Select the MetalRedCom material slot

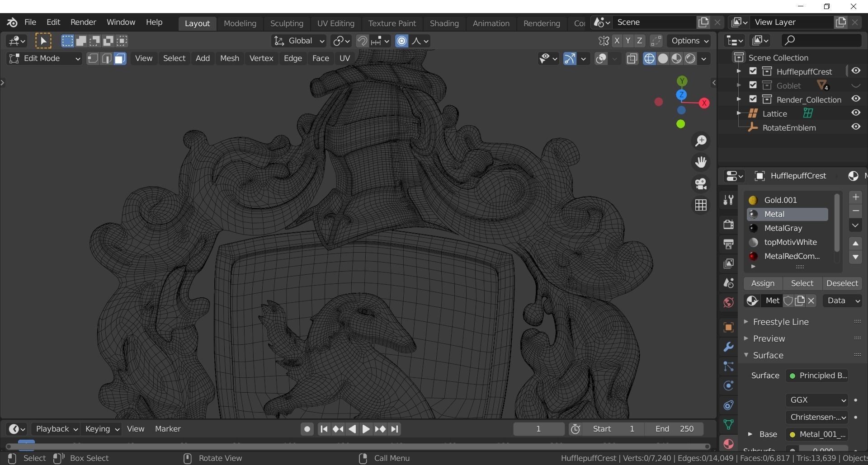[788, 256]
